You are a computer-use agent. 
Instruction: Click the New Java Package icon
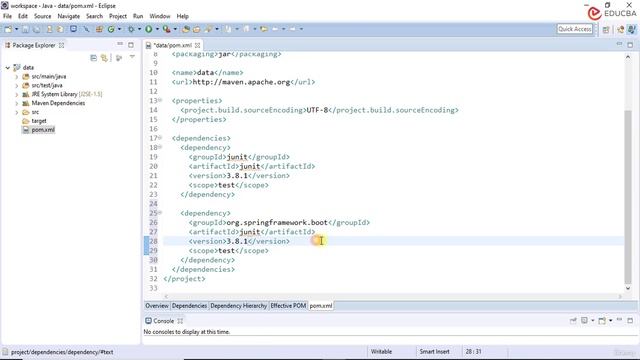coord(99,29)
